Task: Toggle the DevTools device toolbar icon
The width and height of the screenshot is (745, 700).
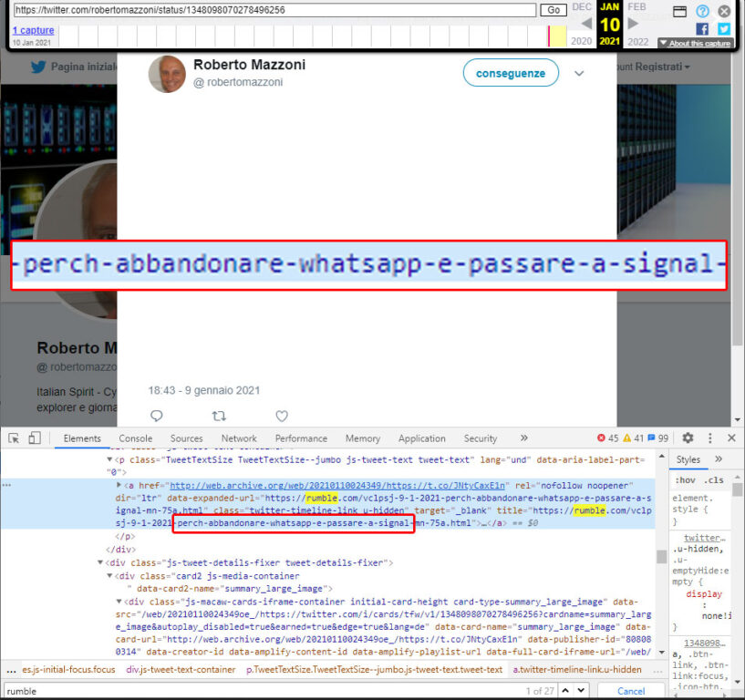Action: point(35,438)
